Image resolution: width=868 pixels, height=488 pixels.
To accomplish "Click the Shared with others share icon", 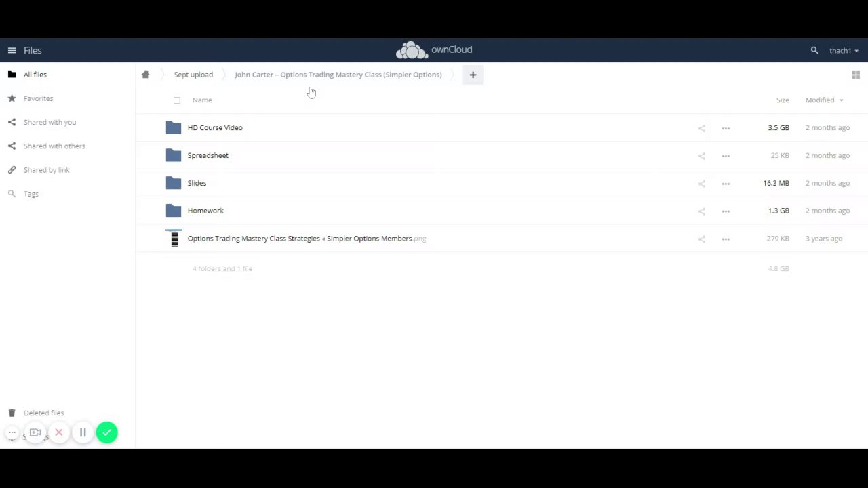I will [x=12, y=146].
